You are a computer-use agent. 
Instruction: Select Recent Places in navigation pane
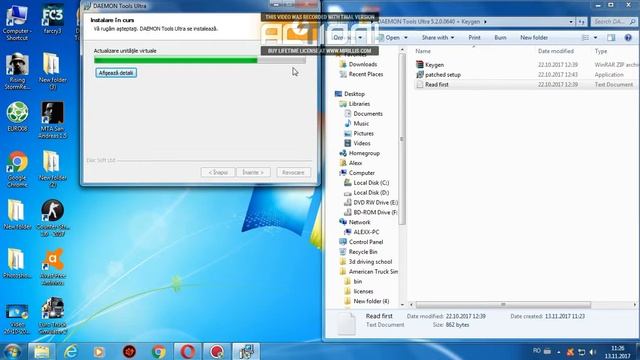click(366, 74)
